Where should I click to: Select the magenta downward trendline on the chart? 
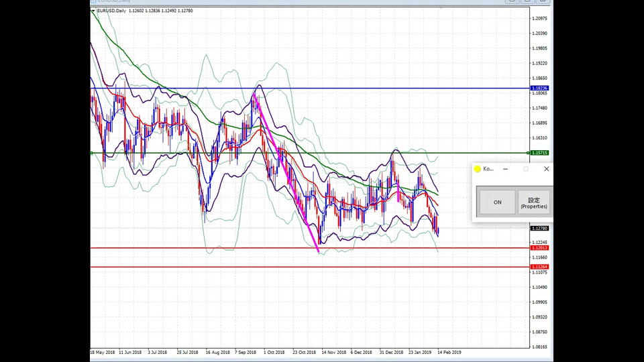(286, 173)
